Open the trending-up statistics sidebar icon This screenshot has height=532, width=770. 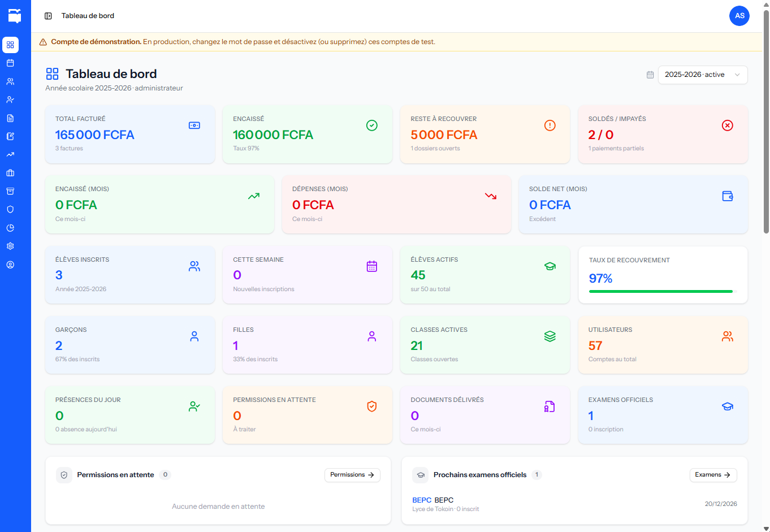(x=10, y=154)
